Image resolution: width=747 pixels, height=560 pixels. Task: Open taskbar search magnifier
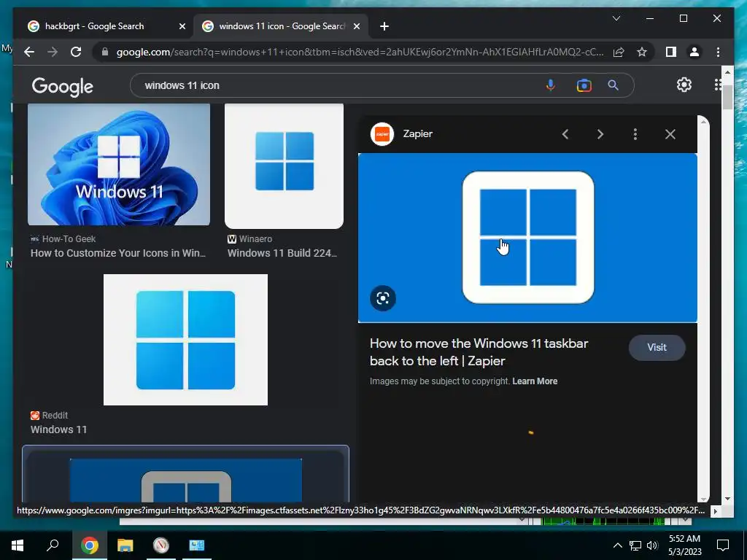coord(53,545)
